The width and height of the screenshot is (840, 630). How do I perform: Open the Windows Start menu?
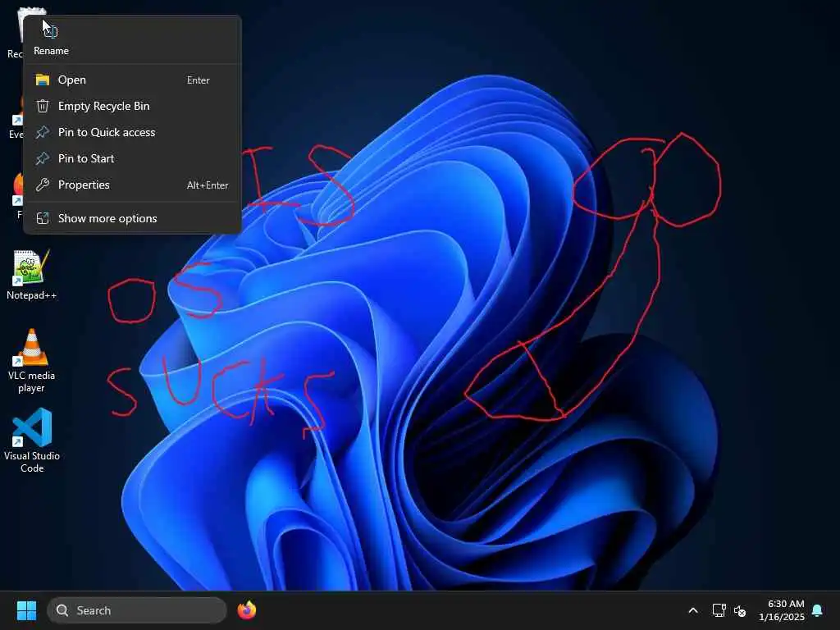[x=26, y=610]
